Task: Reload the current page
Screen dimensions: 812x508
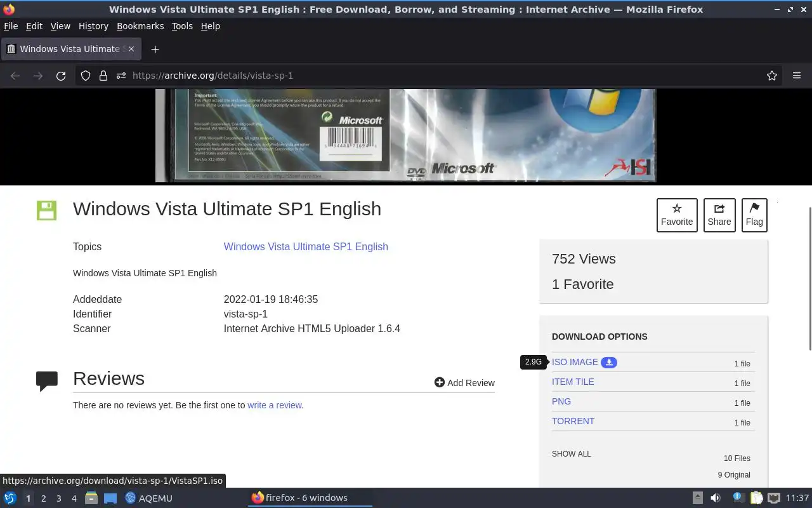Action: pos(61,76)
